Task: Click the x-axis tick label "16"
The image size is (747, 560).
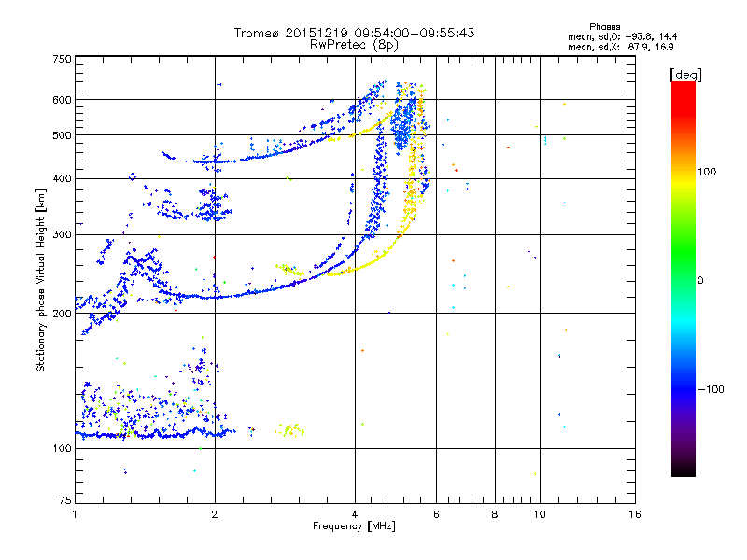Action: tap(635, 514)
